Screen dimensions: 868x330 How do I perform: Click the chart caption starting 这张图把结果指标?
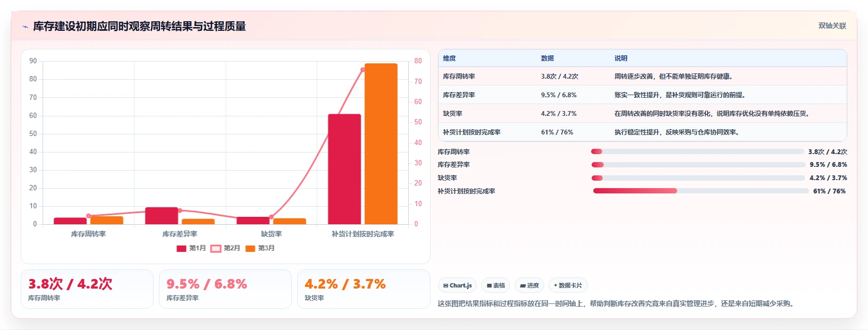click(617, 304)
